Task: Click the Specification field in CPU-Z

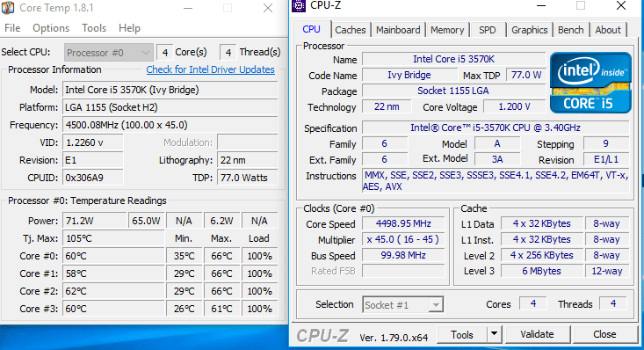Action: click(496, 128)
